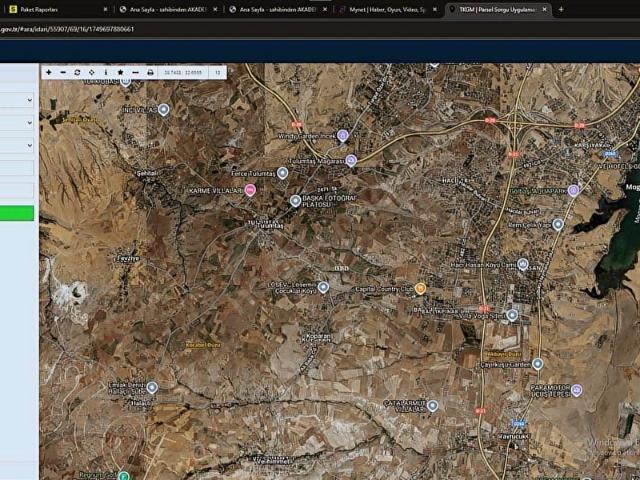
Task: Click the zoom out minus icon
Action: (x=63, y=72)
